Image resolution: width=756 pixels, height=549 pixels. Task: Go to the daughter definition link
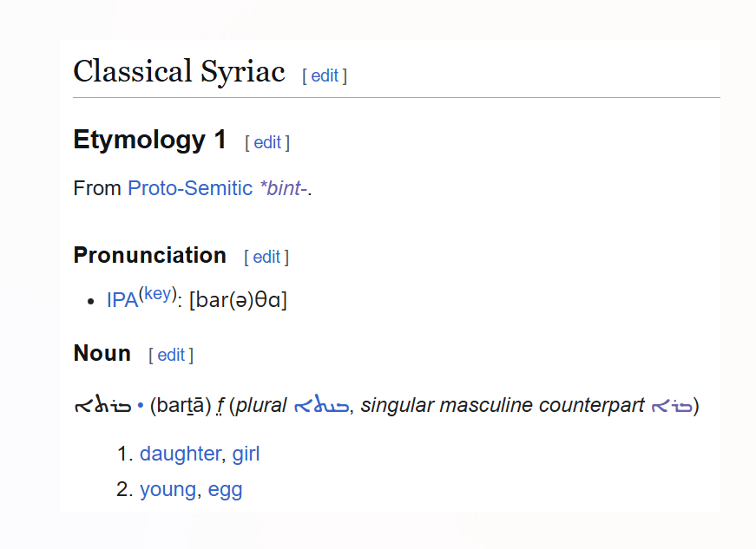point(180,454)
